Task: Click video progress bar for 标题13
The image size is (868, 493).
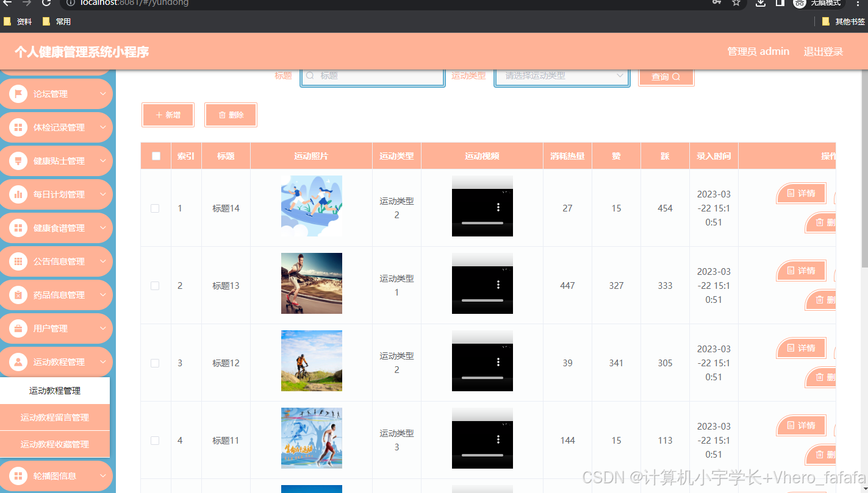Action: (x=482, y=300)
